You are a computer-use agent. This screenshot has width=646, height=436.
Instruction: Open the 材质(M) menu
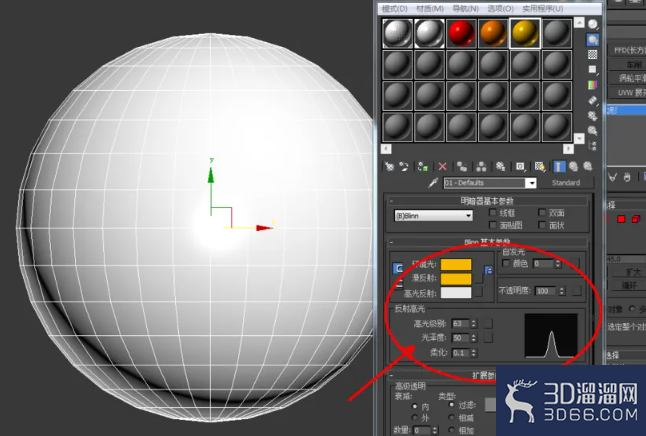pos(430,9)
